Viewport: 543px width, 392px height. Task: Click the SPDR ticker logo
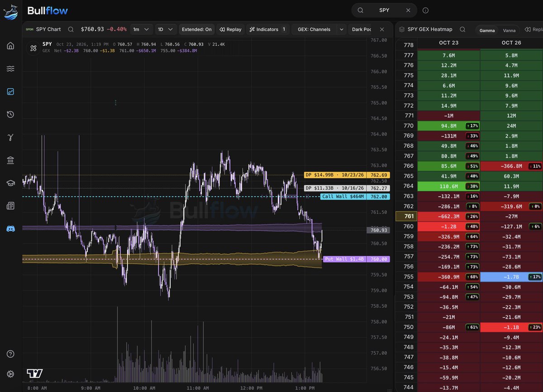pos(29,29)
